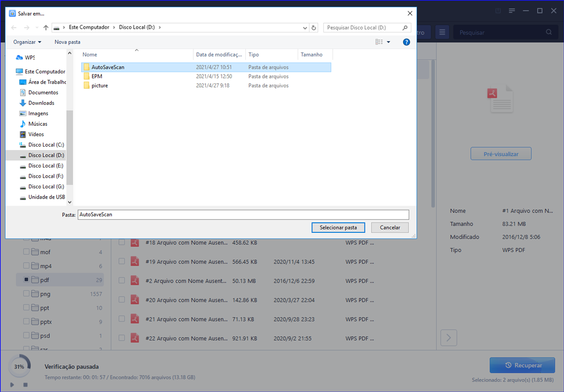
Task: Refresh the Disco Local (D:) folder listing
Action: tap(314, 28)
